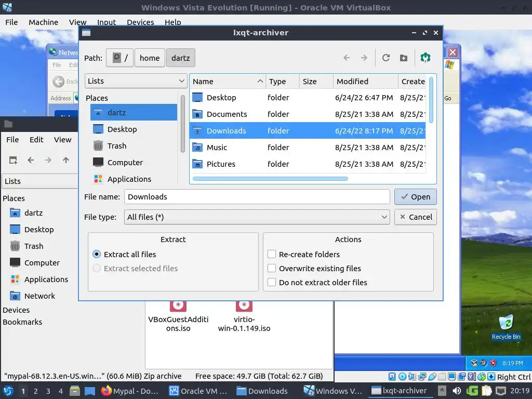Click the file manager launcher in panel
This screenshot has height=399, width=532.
pyautogui.click(x=75, y=391)
